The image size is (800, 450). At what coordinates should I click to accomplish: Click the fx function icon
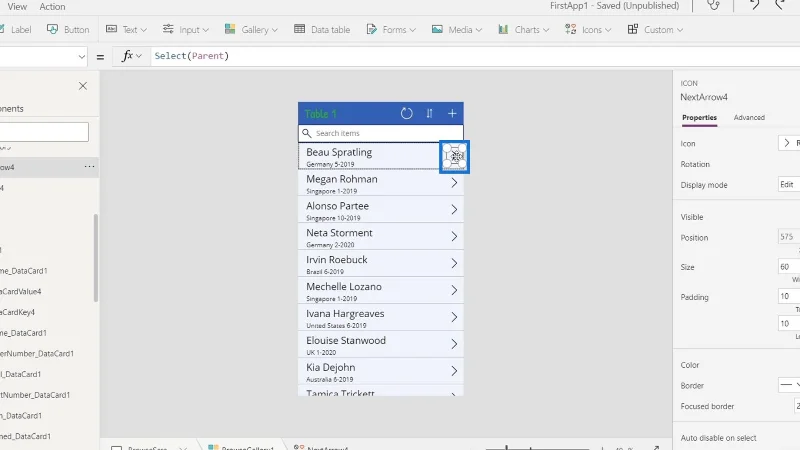pos(131,56)
